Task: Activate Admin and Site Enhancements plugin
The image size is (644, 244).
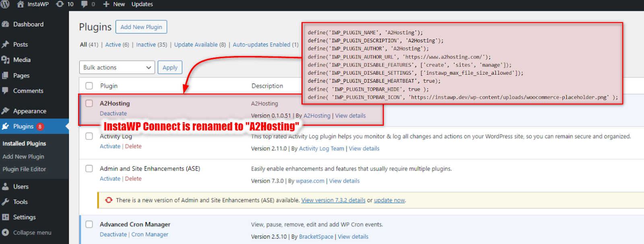Action: pos(110,179)
